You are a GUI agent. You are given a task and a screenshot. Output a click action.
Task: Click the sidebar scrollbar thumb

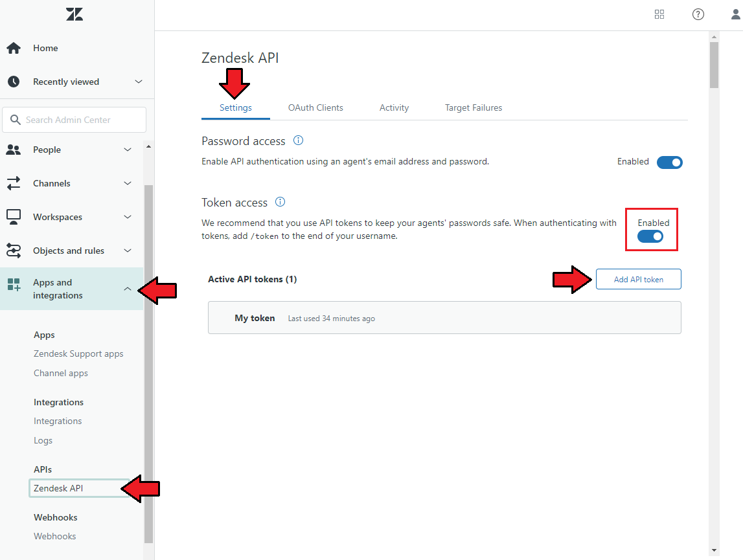[x=148, y=364]
